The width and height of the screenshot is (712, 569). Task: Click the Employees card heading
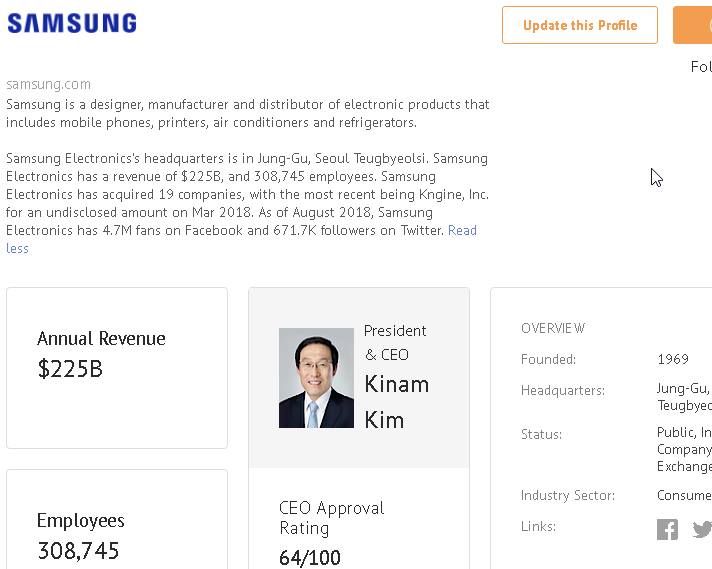(x=81, y=520)
